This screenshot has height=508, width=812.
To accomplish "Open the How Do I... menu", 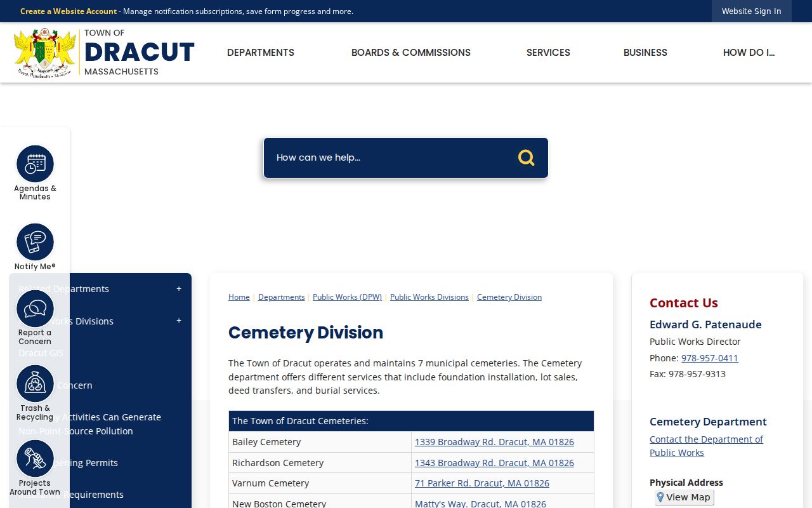I will [x=749, y=53].
